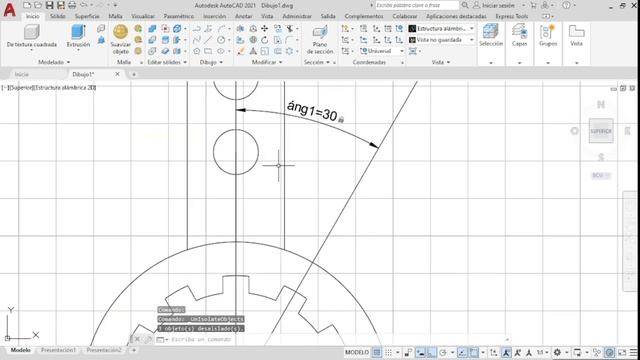Select the Extrusión tool
This screenshot has height=360, width=640.
pos(78,36)
